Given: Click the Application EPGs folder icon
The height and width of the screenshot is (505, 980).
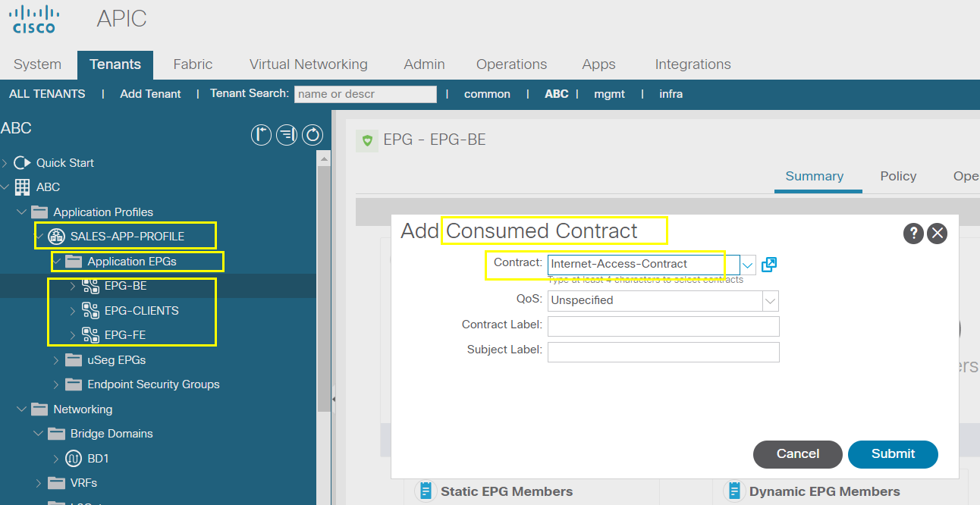Looking at the screenshot, I should (74, 262).
